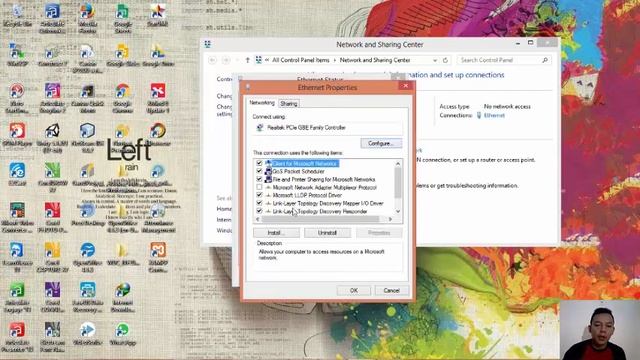
Task: Switch to the Networking tab
Action: tap(262, 103)
